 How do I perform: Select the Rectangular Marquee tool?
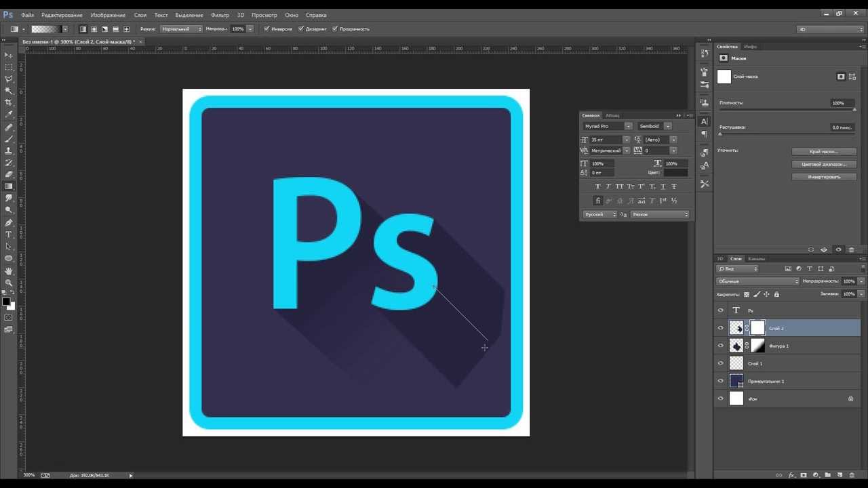pyautogui.click(x=9, y=67)
